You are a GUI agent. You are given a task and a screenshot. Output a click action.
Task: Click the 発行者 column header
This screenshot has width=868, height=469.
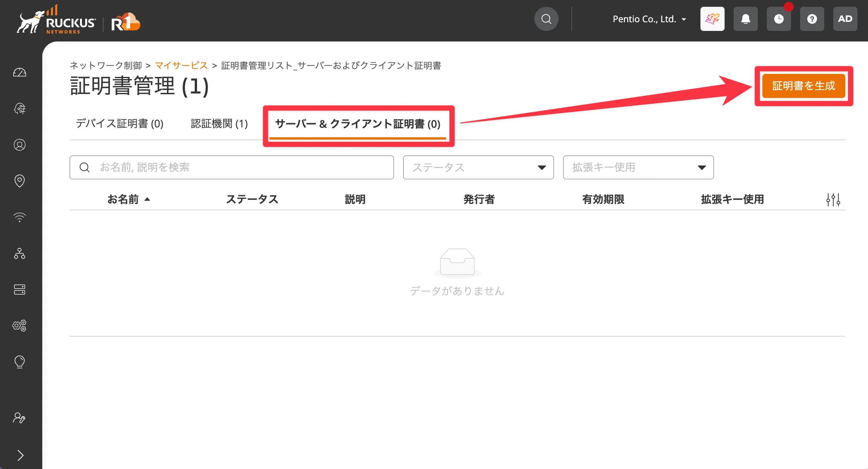(x=479, y=199)
